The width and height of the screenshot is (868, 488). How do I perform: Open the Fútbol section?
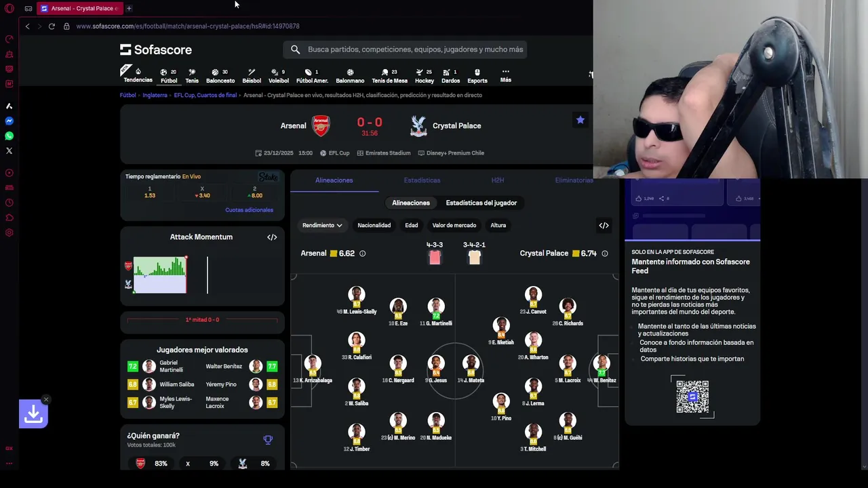click(169, 76)
